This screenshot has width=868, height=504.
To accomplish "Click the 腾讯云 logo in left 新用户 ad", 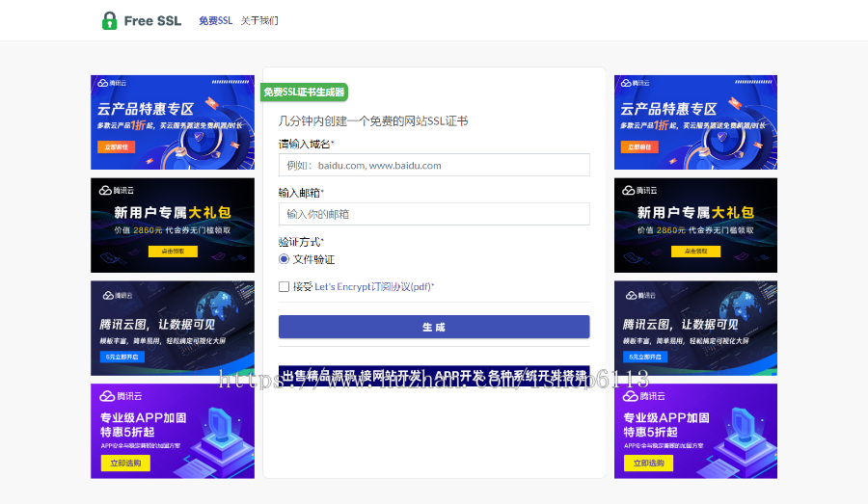I will pyautogui.click(x=117, y=190).
